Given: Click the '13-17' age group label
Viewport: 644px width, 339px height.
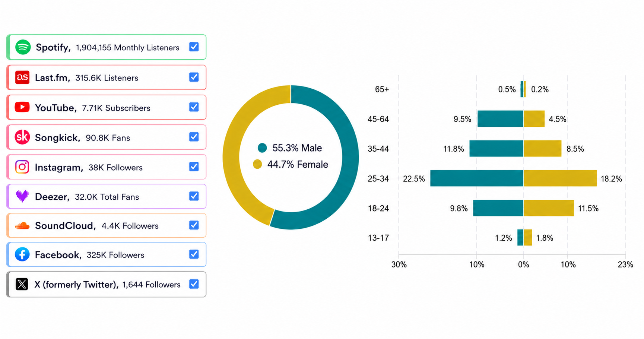Looking at the screenshot, I should [378, 238].
